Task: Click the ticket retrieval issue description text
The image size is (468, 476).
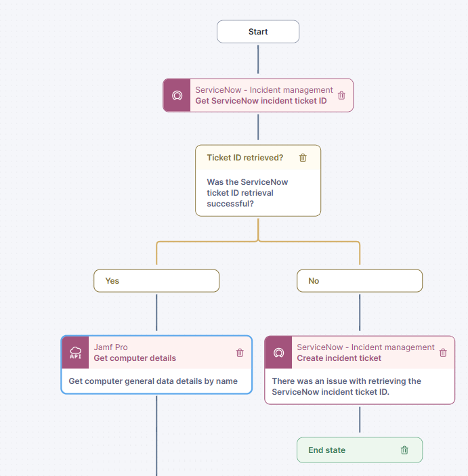Action: coord(346,387)
